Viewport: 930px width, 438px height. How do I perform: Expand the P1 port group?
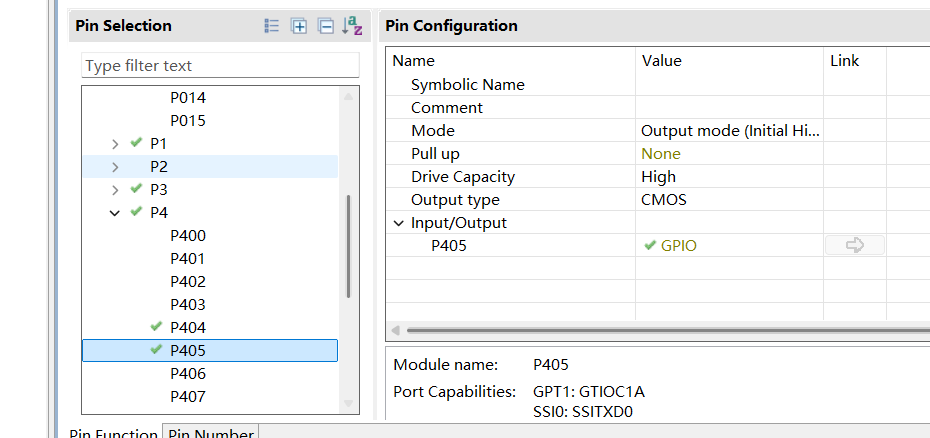coord(115,144)
